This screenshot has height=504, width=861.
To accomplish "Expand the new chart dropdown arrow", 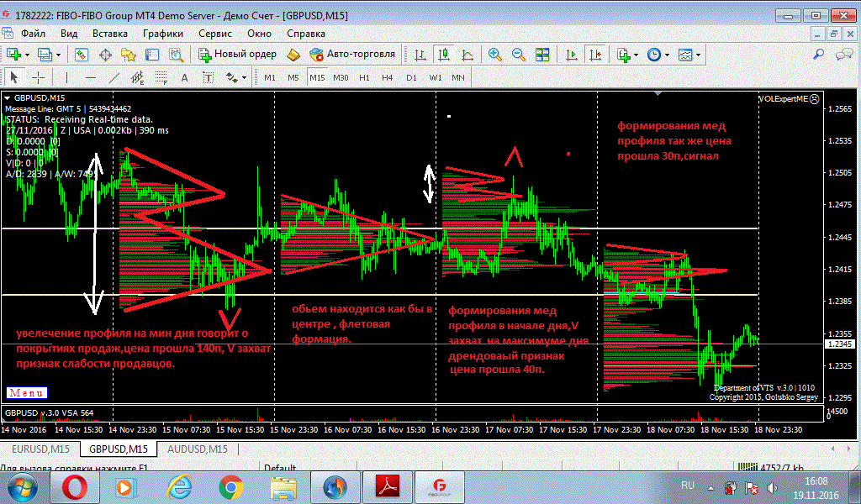I will 28,55.
